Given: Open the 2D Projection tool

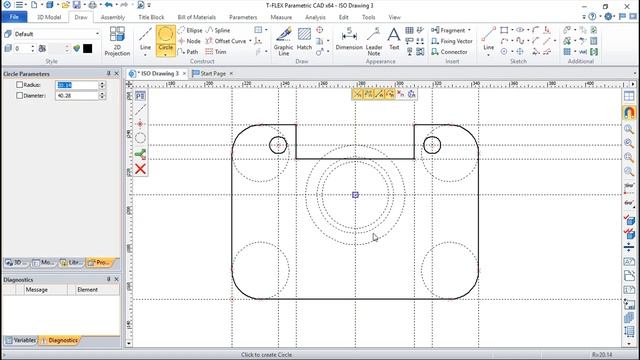Looking at the screenshot, I should pos(117,41).
